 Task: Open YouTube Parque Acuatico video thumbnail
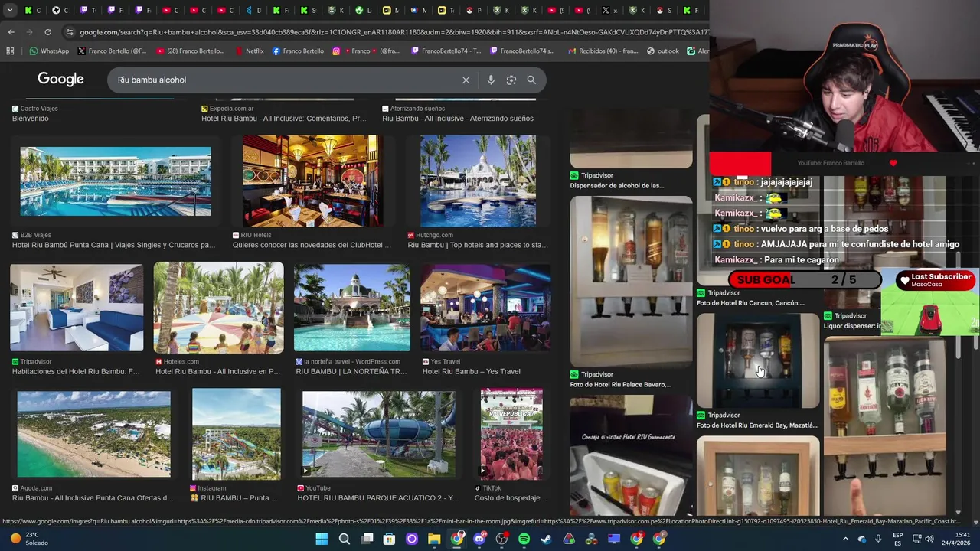coord(379,434)
